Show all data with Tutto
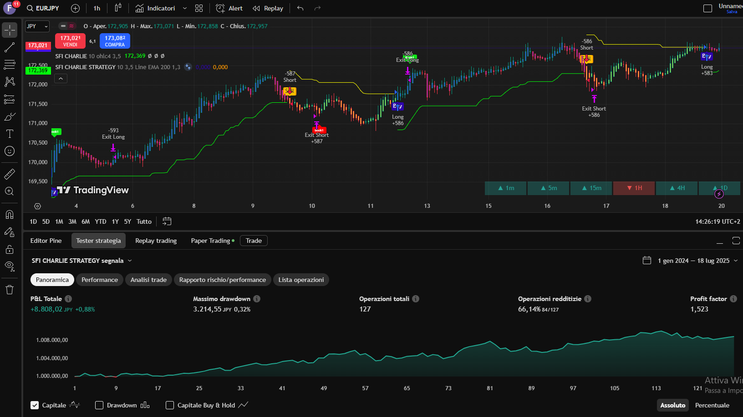Viewport: 743px width, 417px height. click(144, 222)
